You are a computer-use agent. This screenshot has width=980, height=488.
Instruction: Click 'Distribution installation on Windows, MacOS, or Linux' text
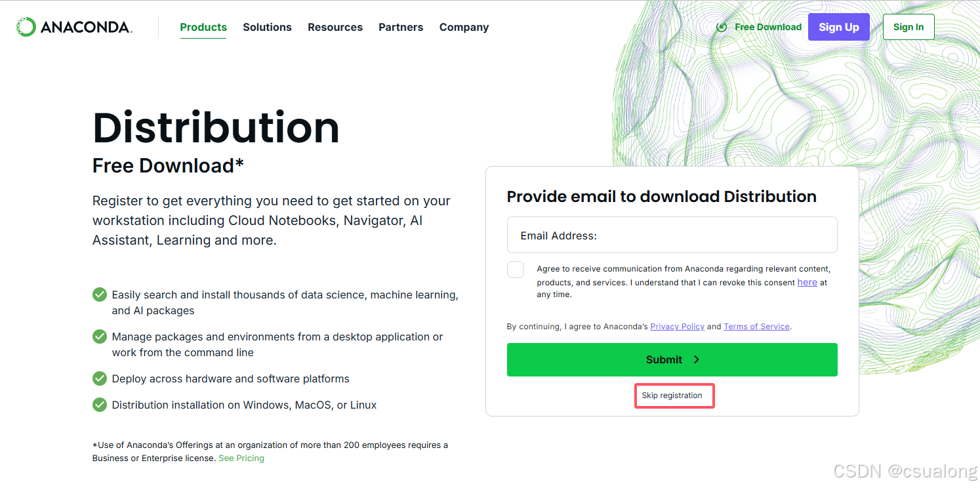point(244,405)
